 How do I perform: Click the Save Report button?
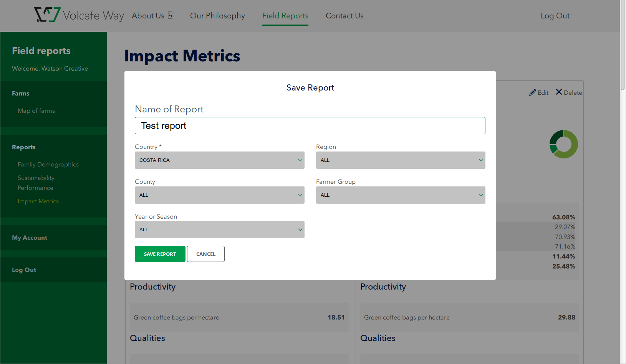point(160,254)
